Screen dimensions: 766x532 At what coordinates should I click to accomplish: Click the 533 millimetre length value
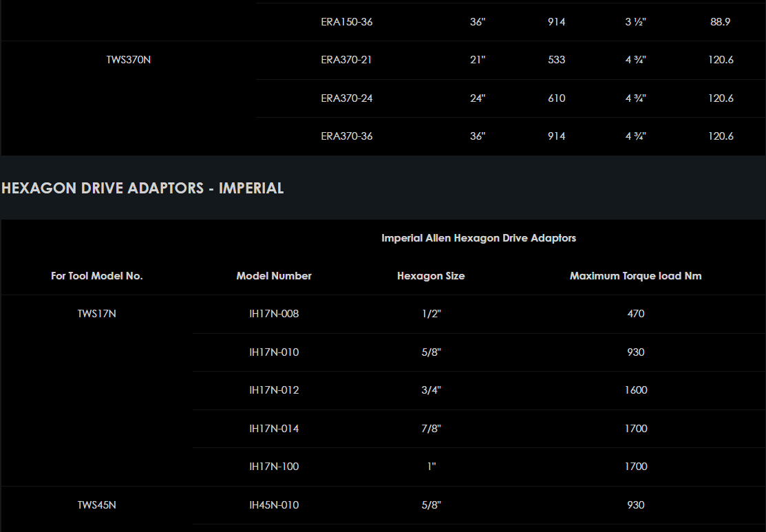(x=556, y=60)
